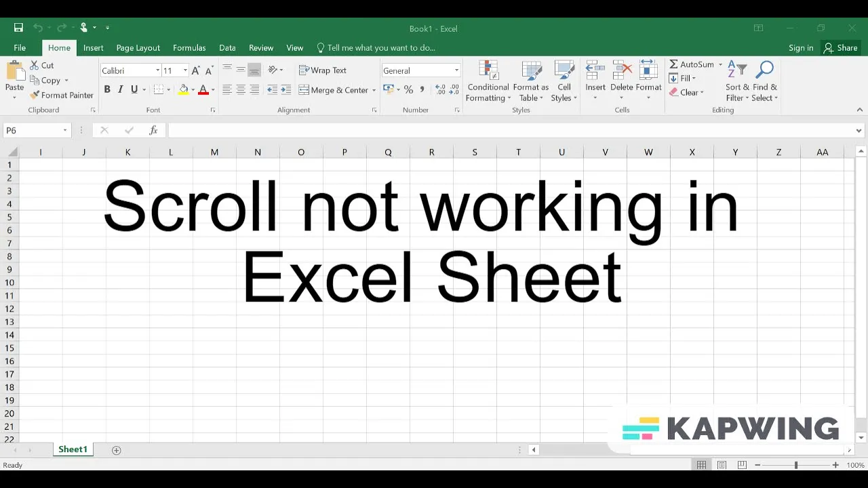
Task: Click Sign in link
Action: click(x=801, y=47)
